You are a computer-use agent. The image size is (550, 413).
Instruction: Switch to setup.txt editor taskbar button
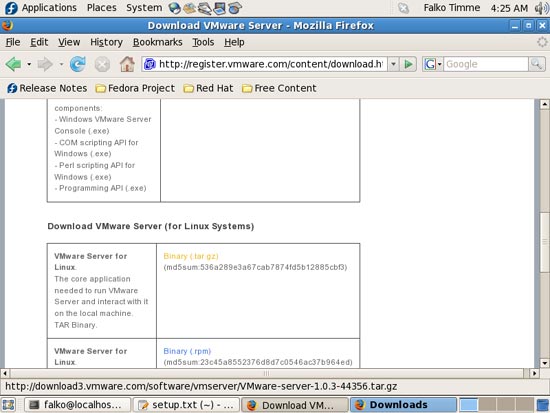[186, 405]
